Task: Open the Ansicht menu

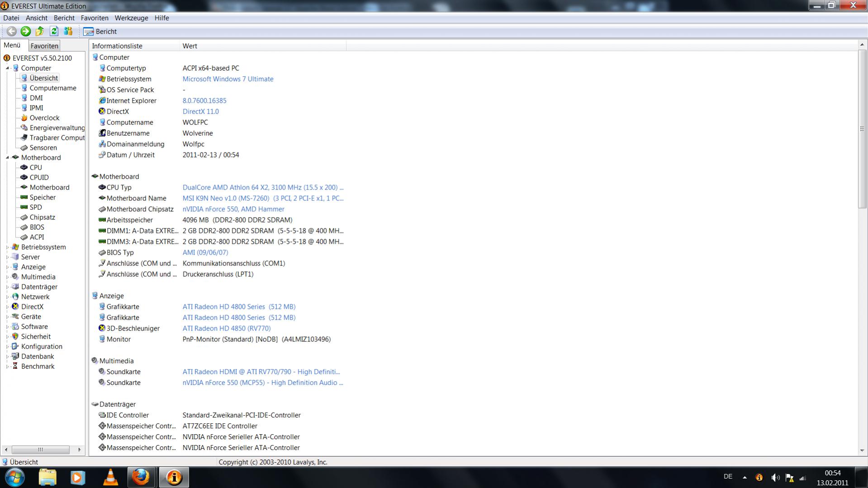Action: point(37,18)
